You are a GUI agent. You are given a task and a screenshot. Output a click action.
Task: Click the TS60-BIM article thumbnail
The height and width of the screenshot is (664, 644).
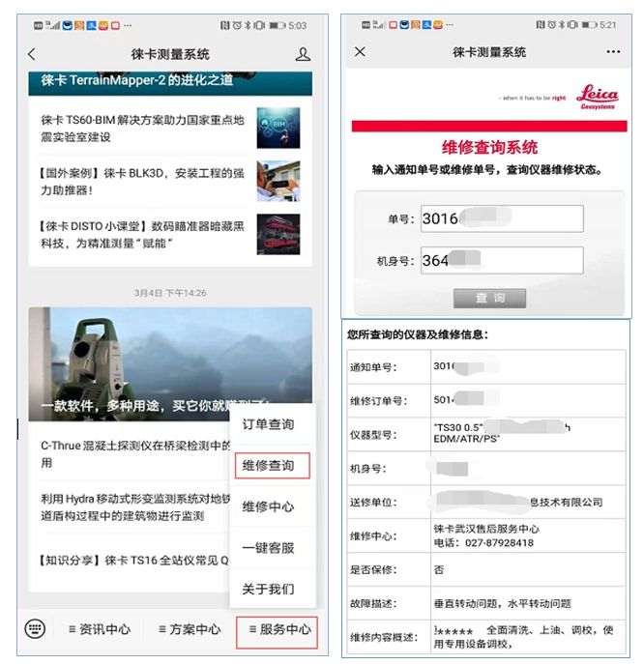click(x=278, y=128)
